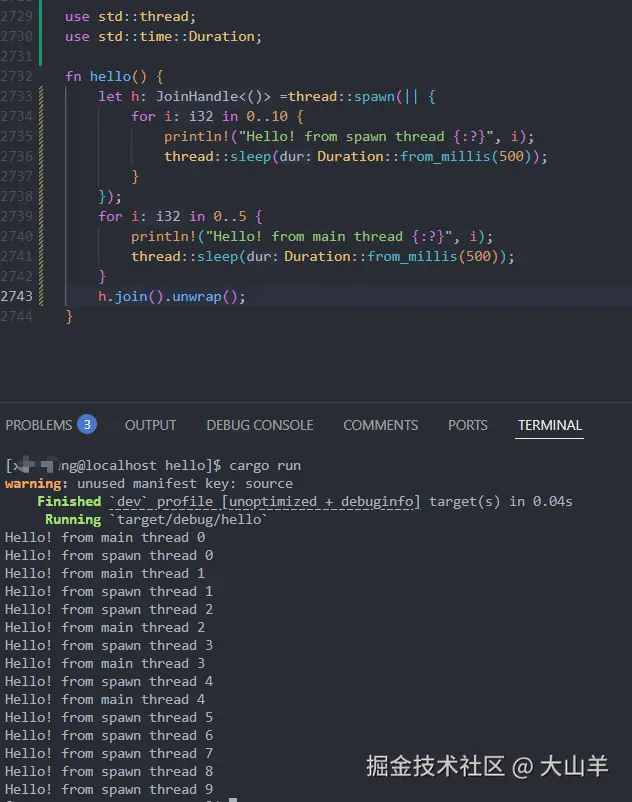Image resolution: width=632 pixels, height=802 pixels.
Task: Click the problems count badge showing 3
Action: pos(87,425)
